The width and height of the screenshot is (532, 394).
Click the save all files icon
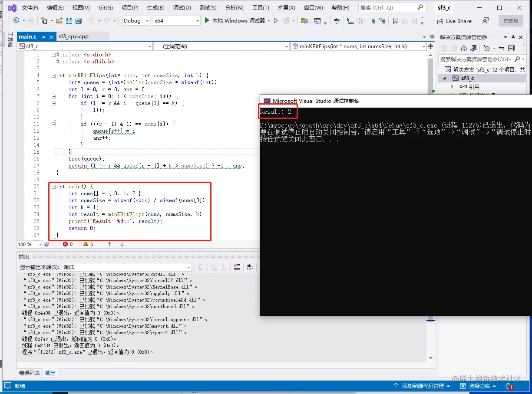coord(79,21)
